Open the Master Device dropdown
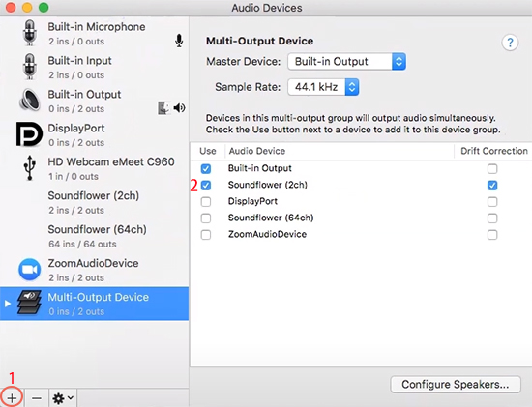This screenshot has width=532, height=407. 346,62
